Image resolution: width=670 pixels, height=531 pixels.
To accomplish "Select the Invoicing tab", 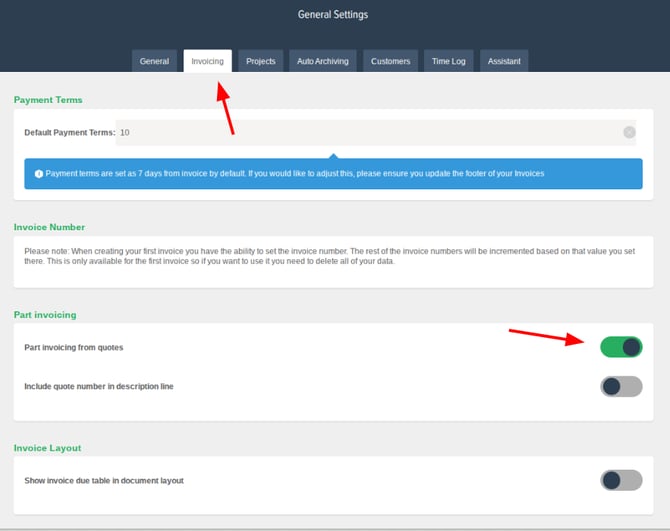I will tap(208, 61).
